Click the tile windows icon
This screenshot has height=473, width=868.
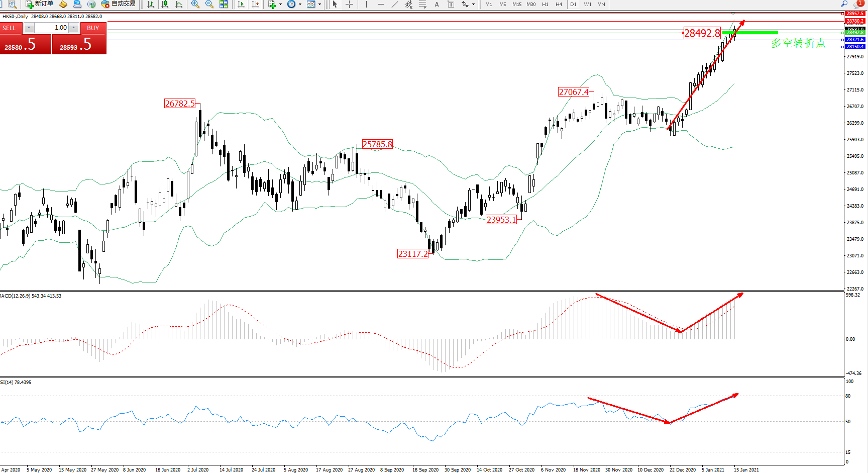(224, 4)
